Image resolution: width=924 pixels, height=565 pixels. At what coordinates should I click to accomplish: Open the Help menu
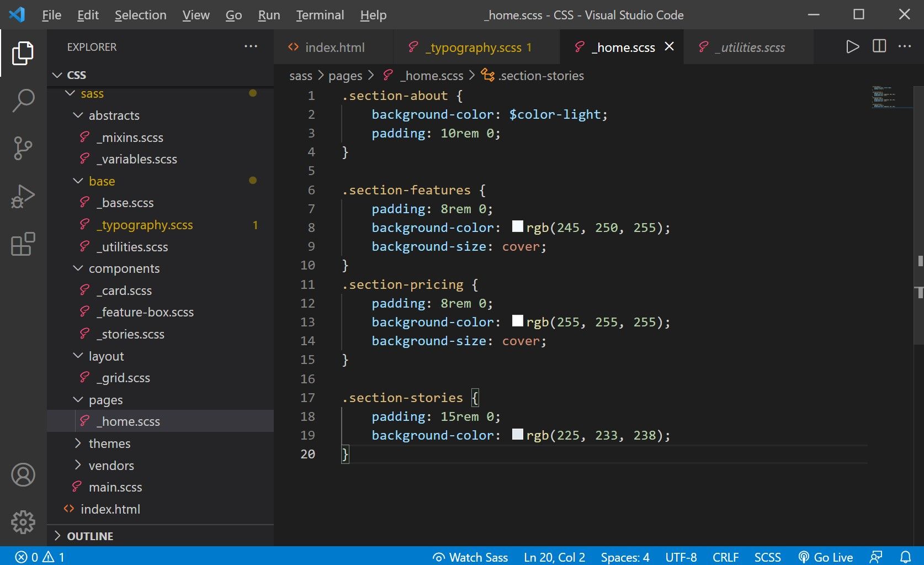point(373,15)
